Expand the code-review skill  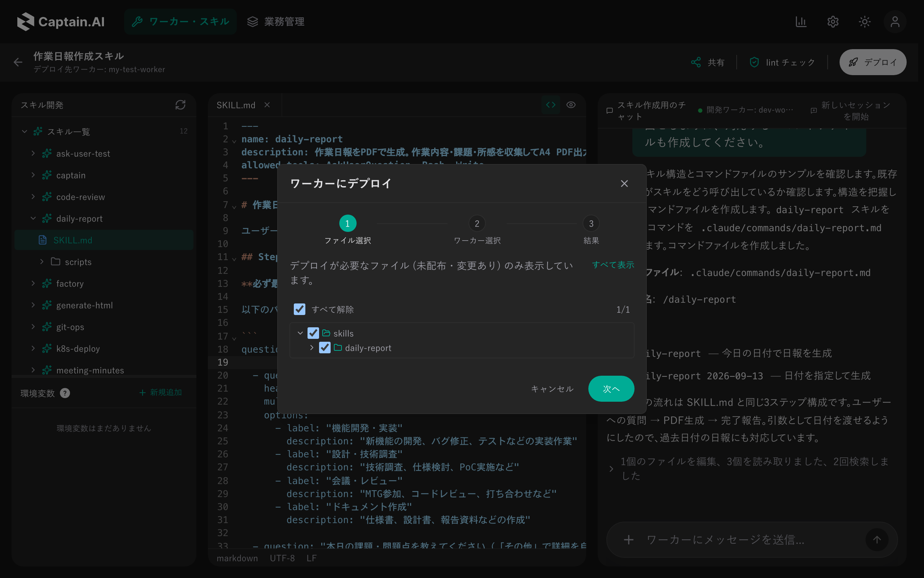[x=33, y=197]
